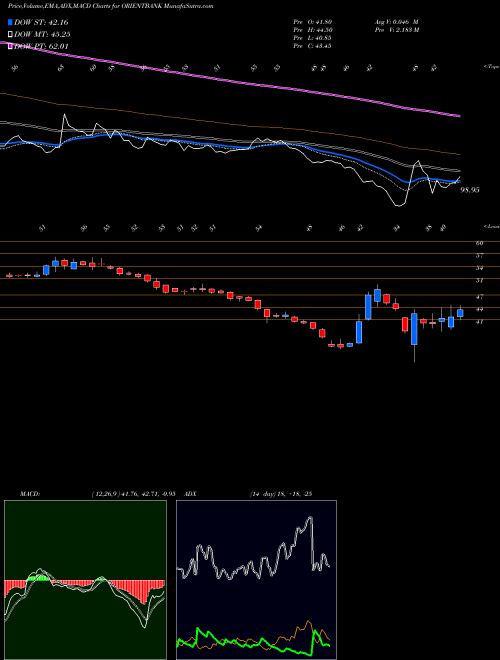Viewport: 500px width, 660px height.
Task: Click the 60 price axis label
Action: click(479, 243)
